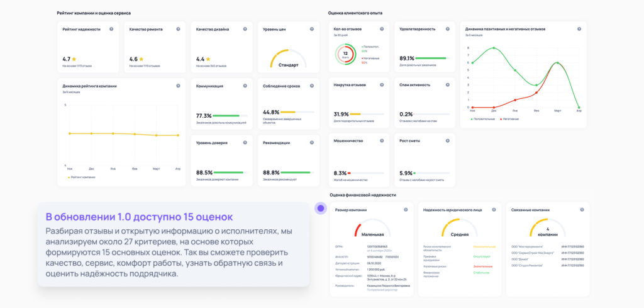This screenshot has height=308, width=644.
Task: Toggle Положительные series in the reviews chart legend
Action: point(483,119)
